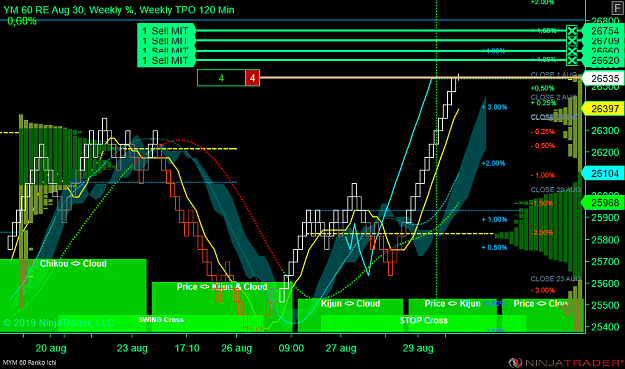Click the 17:10 time label
The width and height of the screenshot is (625, 369).
click(187, 348)
